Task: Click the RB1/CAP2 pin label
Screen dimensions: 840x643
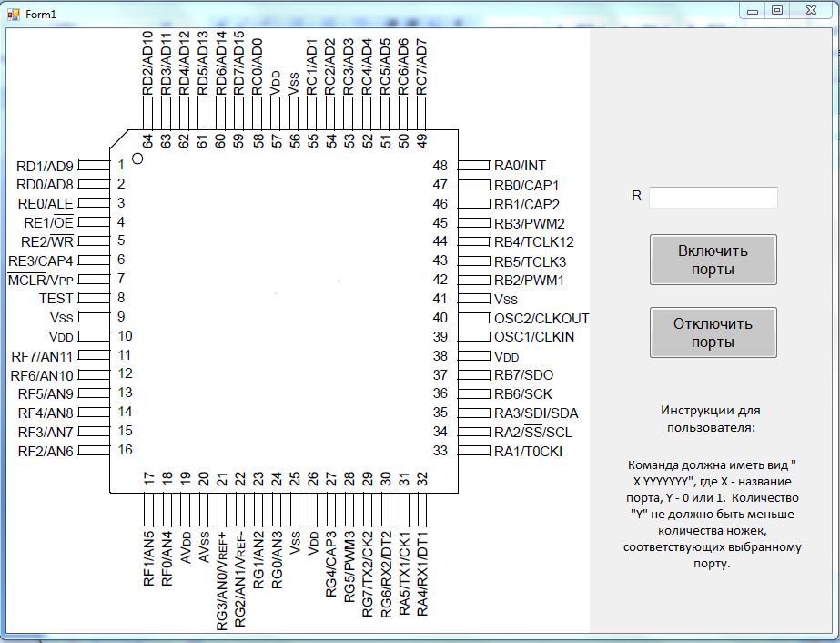Action: tap(527, 205)
